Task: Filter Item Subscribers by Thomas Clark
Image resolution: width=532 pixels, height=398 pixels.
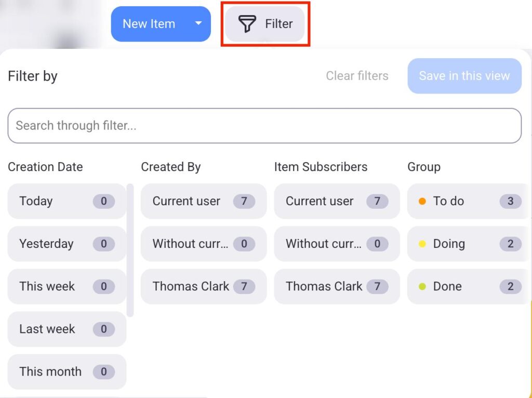Action: click(x=337, y=286)
